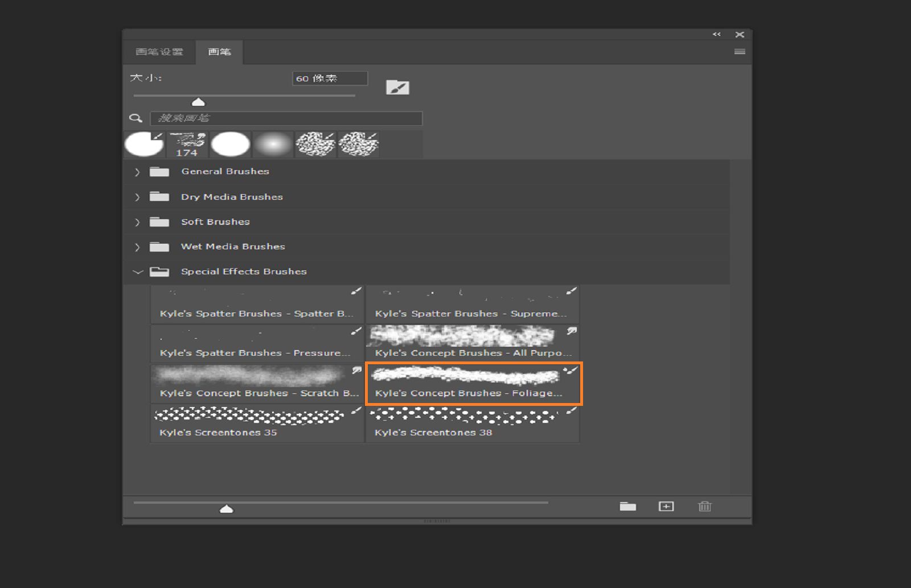Image resolution: width=911 pixels, height=588 pixels.
Task: Collapse the brush panel with double-arrow icon
Action: point(717,35)
